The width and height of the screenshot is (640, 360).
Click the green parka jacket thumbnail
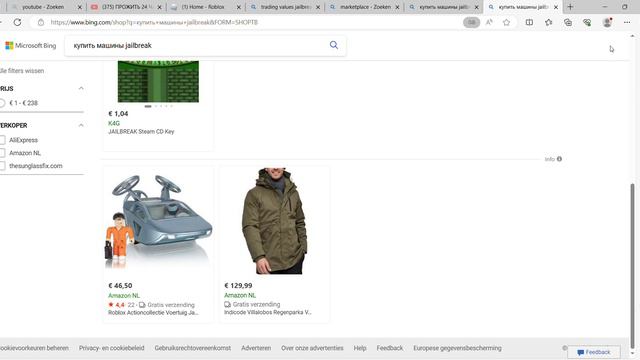pos(274,221)
